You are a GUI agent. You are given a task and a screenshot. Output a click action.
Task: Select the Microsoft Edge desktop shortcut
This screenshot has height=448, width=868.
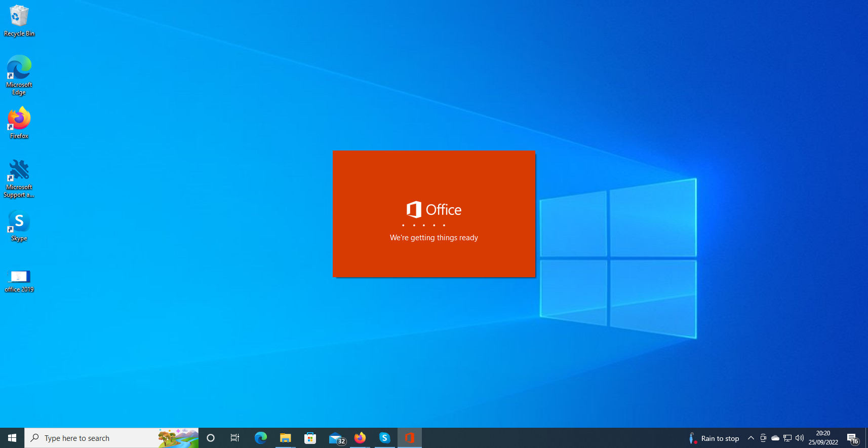tap(19, 75)
